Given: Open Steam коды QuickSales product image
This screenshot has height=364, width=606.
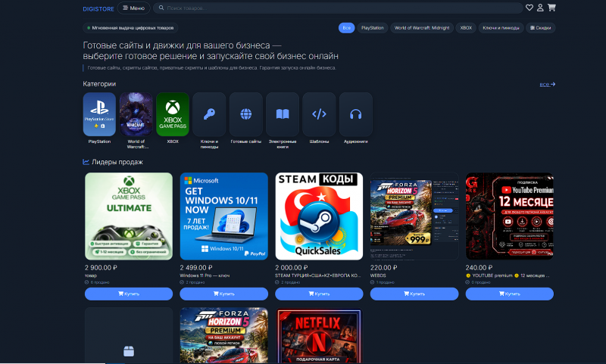Looking at the screenshot, I should pos(319,216).
